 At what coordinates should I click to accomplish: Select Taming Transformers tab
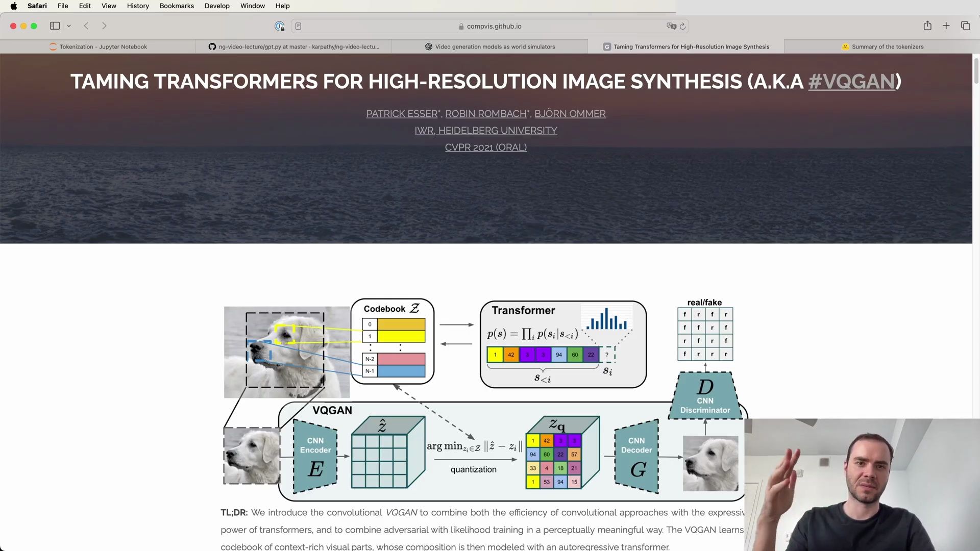tap(686, 46)
